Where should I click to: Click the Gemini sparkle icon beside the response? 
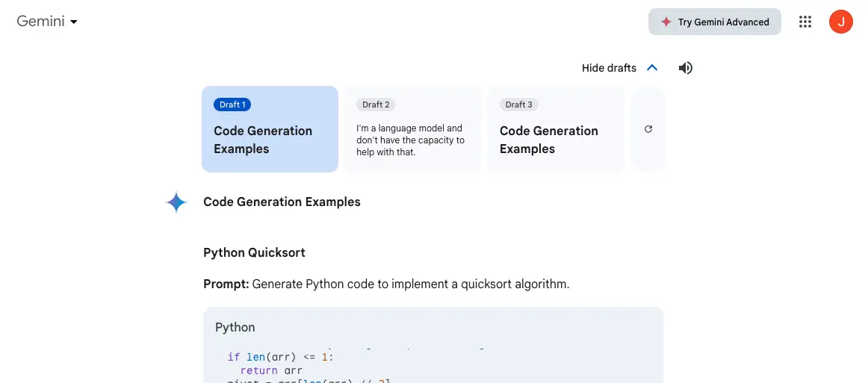click(x=176, y=202)
